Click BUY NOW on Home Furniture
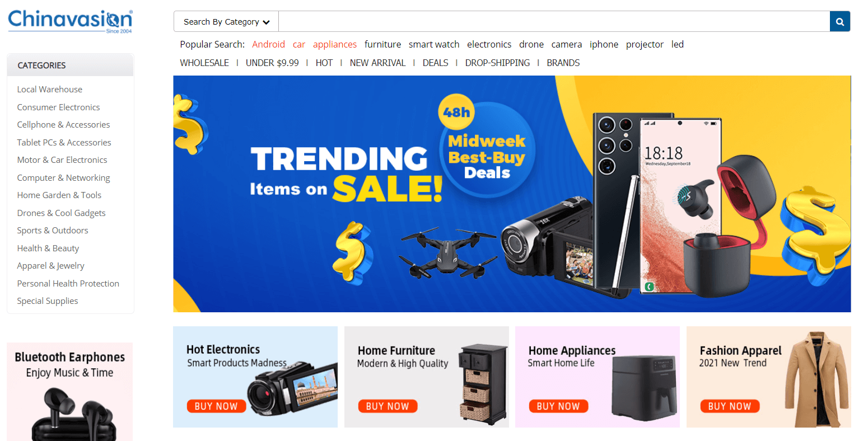The image size is (868, 441). [388, 406]
